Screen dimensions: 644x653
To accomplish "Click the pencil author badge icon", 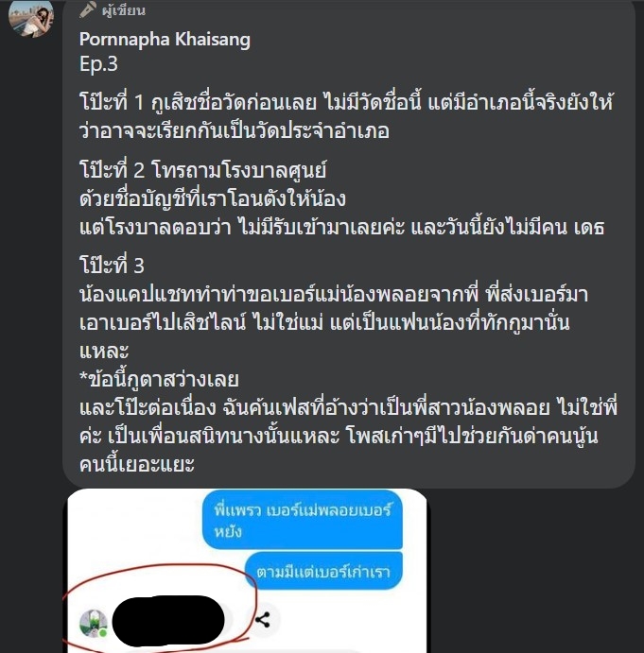I will [88, 9].
